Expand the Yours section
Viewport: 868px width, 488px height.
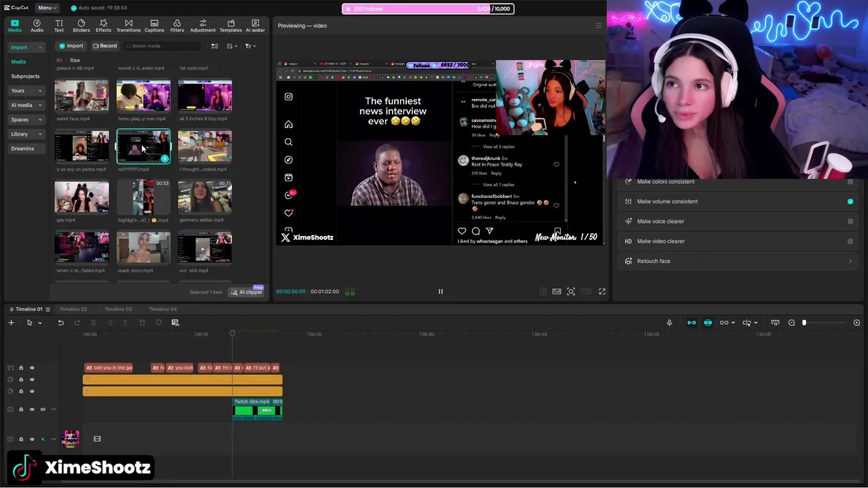pyautogui.click(x=26, y=91)
